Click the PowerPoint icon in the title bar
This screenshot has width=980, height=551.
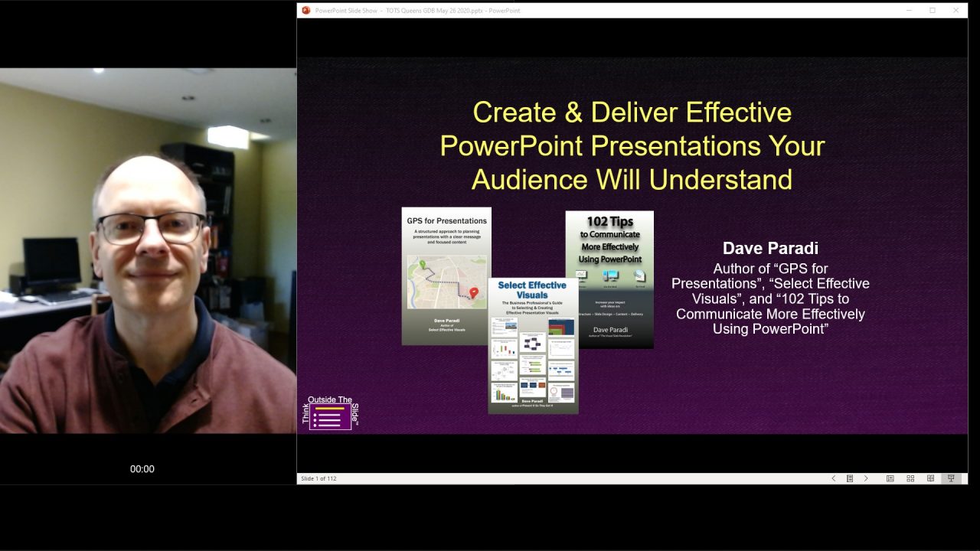(305, 10)
